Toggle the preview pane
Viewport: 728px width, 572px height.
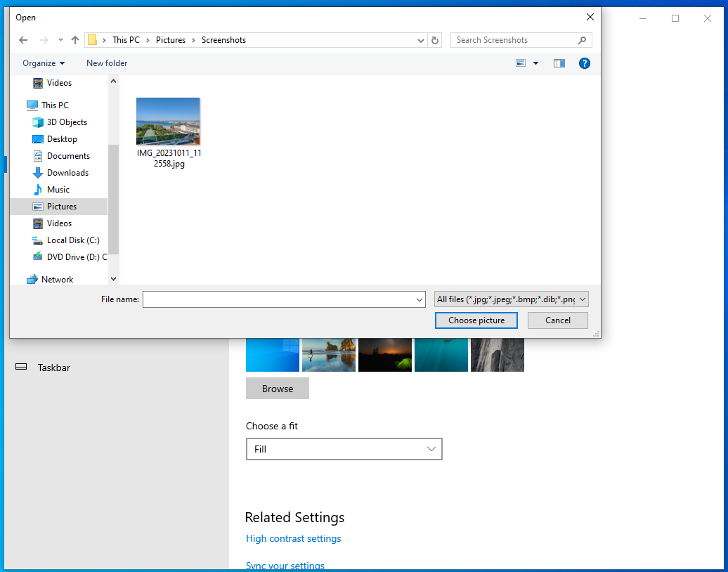559,63
